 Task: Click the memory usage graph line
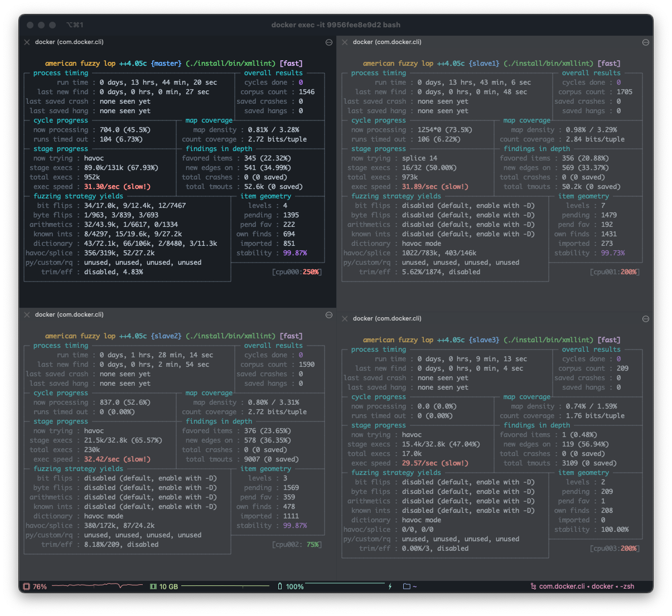(x=226, y=586)
